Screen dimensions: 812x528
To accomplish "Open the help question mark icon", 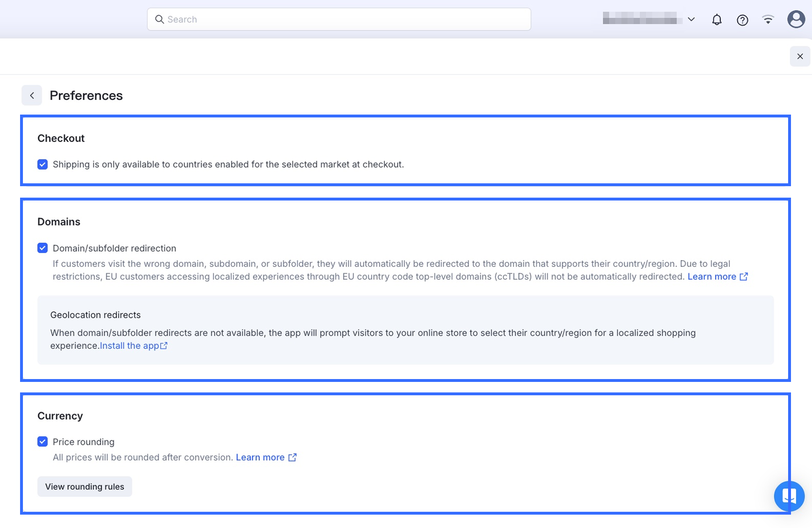I will (742, 20).
